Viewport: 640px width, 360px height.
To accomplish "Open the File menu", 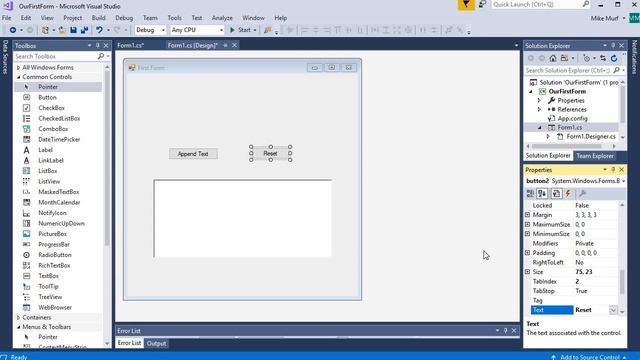I will pos(7,18).
